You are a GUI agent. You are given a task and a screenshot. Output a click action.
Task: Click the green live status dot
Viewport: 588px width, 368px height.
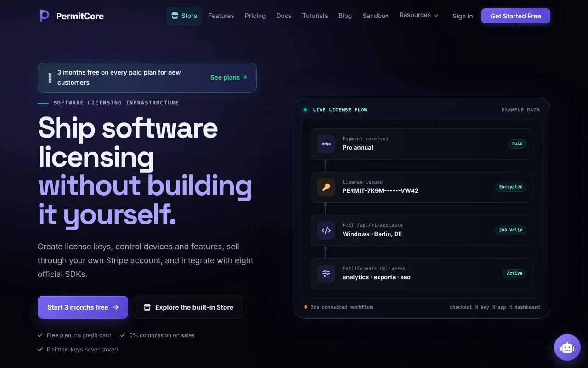(x=305, y=110)
